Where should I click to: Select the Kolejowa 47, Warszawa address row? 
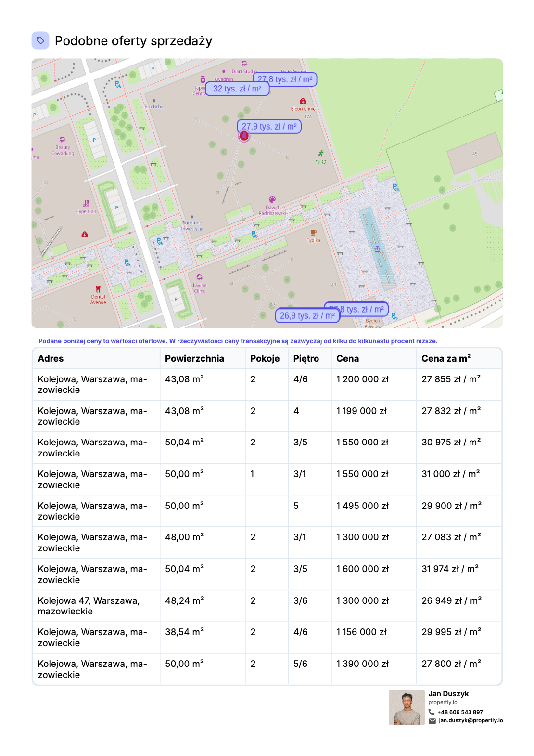tap(89, 606)
